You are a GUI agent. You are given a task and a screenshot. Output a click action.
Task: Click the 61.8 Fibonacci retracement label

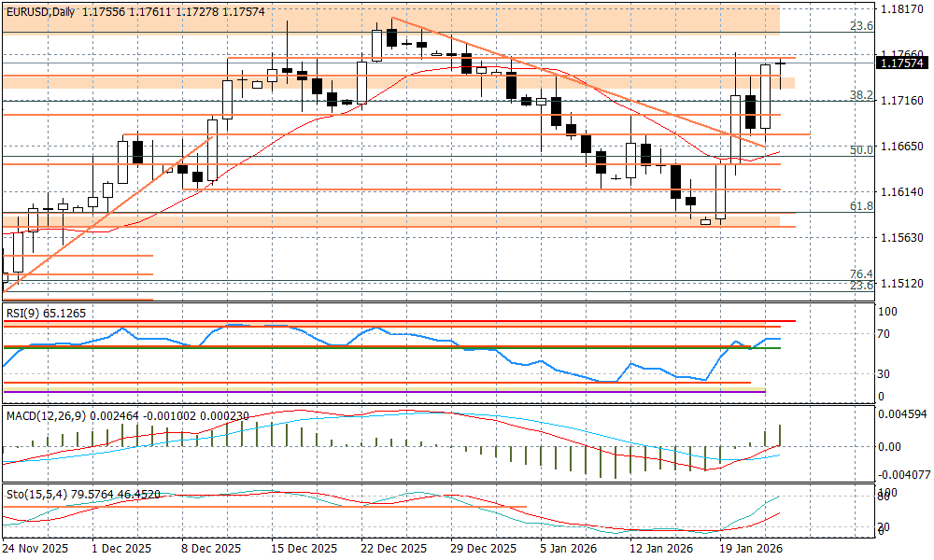pyautogui.click(x=860, y=205)
